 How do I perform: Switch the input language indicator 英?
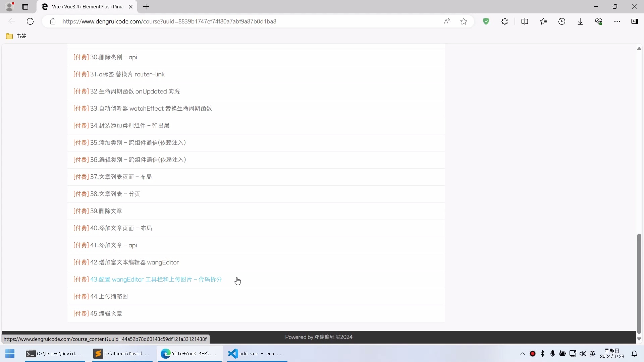[593, 354]
